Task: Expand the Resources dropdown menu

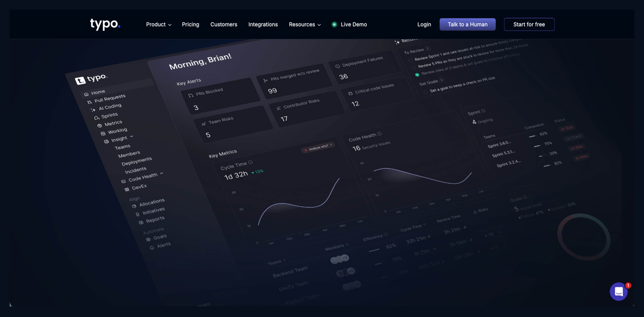Action: point(305,25)
